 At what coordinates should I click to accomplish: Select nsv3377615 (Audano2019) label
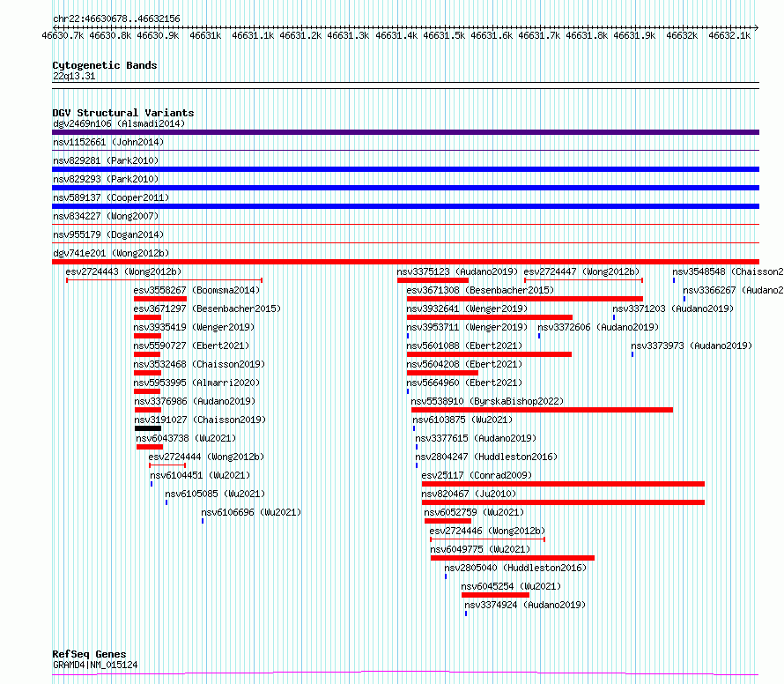pos(476,438)
